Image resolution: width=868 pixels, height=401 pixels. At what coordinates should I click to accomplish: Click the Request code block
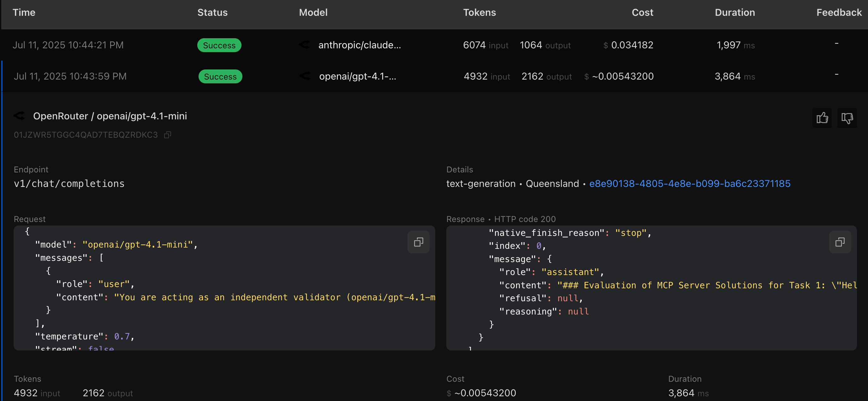pos(224,288)
